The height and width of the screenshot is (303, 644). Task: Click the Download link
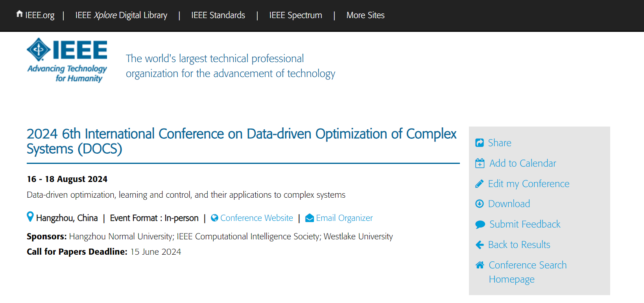[509, 204]
